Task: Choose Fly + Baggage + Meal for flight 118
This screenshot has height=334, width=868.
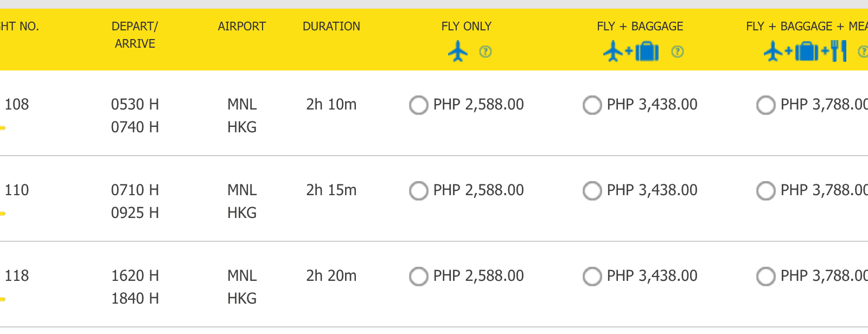Action: click(x=766, y=276)
